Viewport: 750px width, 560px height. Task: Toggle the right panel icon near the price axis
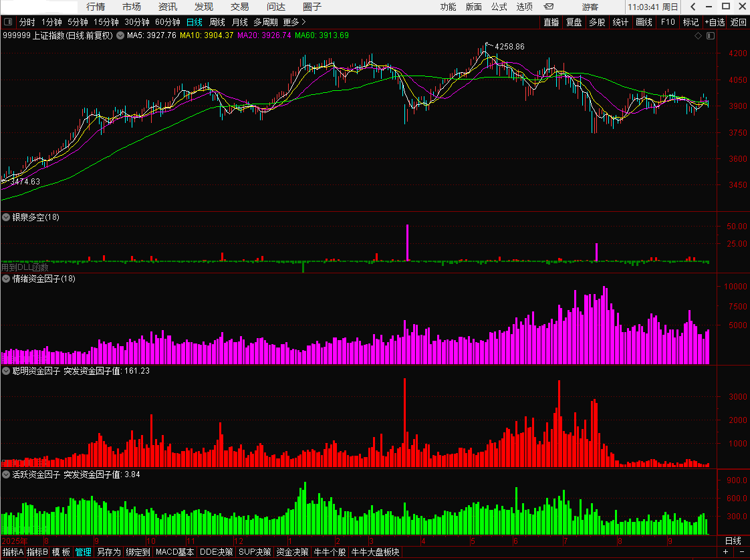click(x=711, y=36)
